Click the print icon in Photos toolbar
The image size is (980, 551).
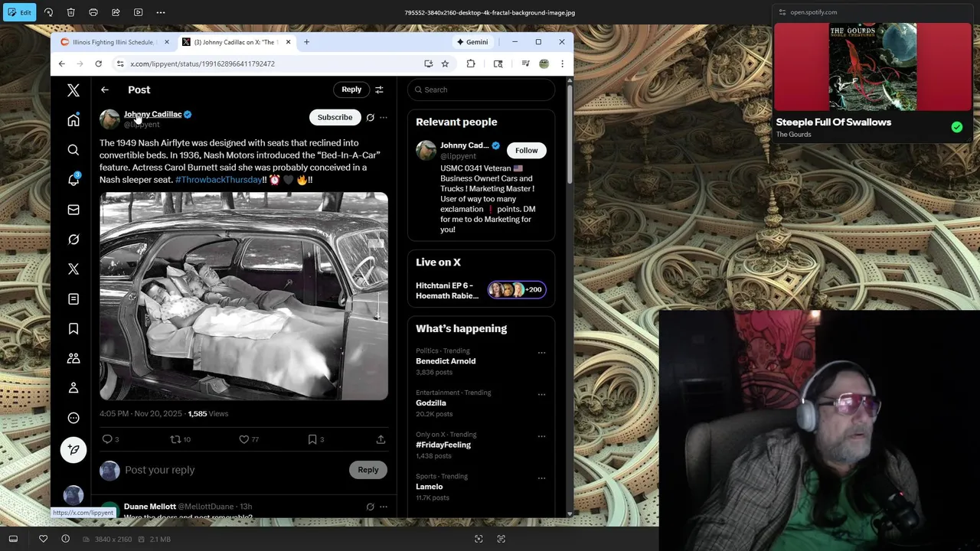93,12
